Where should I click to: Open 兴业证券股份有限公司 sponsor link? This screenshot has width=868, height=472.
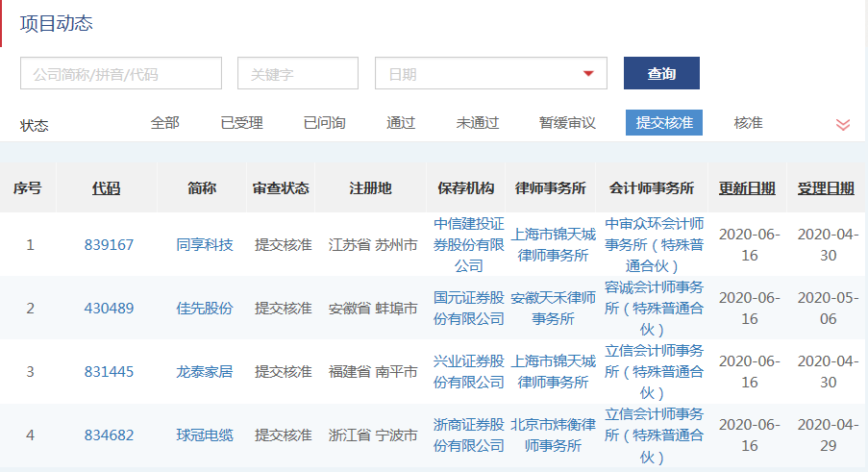[x=468, y=372]
